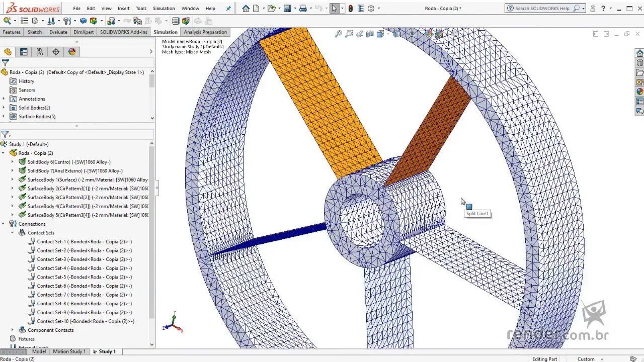Click the Open file icon
The width and height of the screenshot is (644, 362).
(x=272, y=8)
